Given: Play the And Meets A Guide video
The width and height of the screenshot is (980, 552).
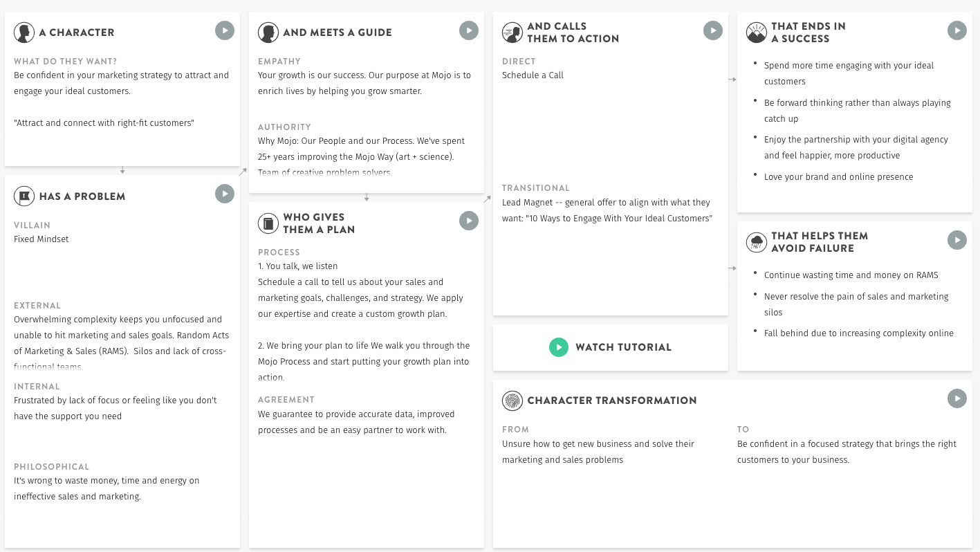Looking at the screenshot, I should (468, 30).
